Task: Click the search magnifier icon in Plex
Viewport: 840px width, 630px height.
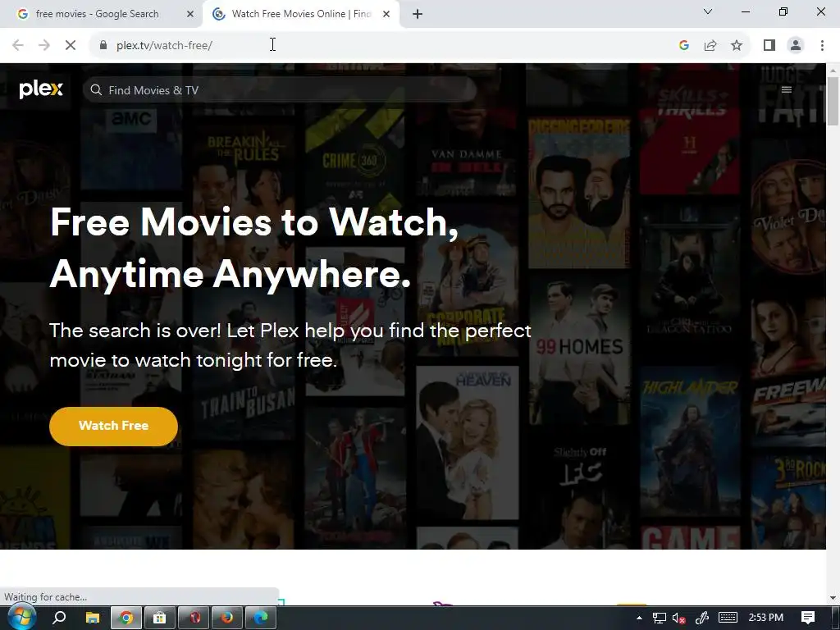Action: point(96,90)
